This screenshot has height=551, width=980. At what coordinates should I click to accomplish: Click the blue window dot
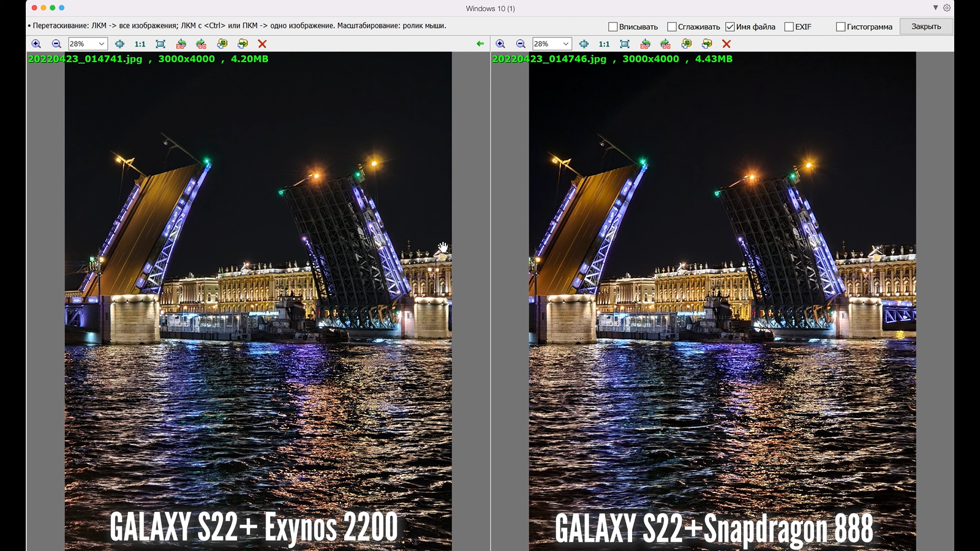[62, 8]
